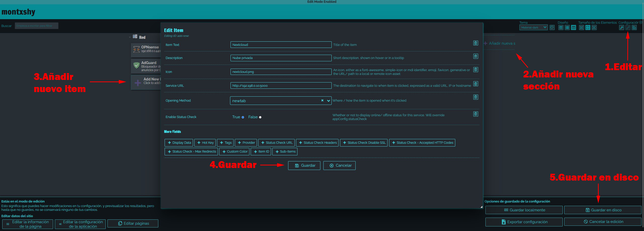Switch to the grid auto layout icon
The height and width of the screenshot is (231, 644).
click(x=561, y=28)
